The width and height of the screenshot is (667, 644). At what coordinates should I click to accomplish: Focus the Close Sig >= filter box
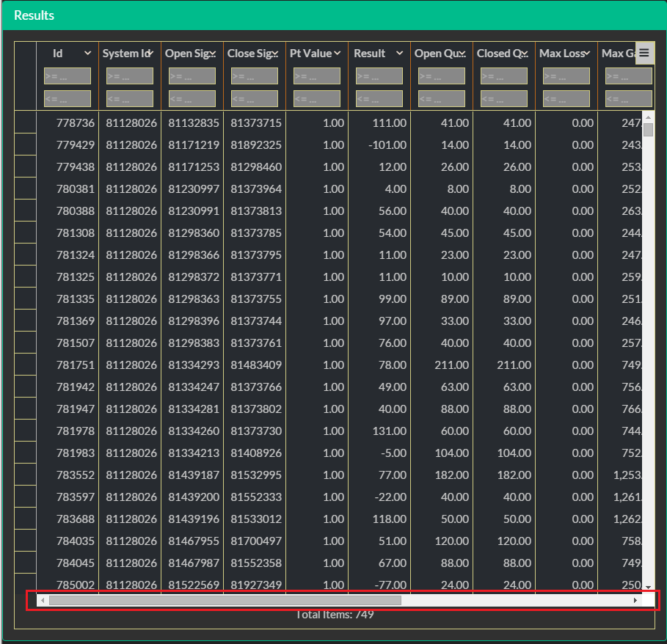click(x=255, y=76)
